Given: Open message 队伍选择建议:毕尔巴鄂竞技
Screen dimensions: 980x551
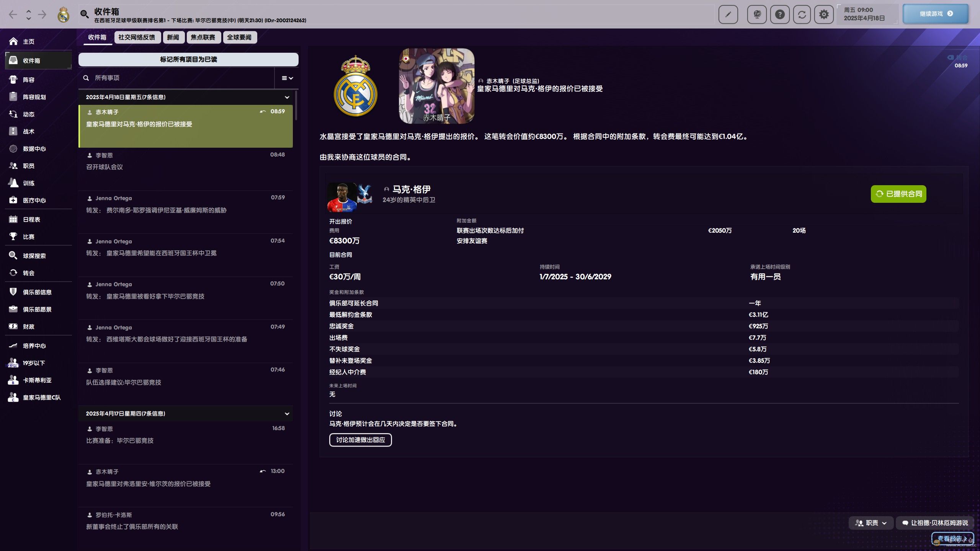Looking at the screenshot, I should pos(186,385).
